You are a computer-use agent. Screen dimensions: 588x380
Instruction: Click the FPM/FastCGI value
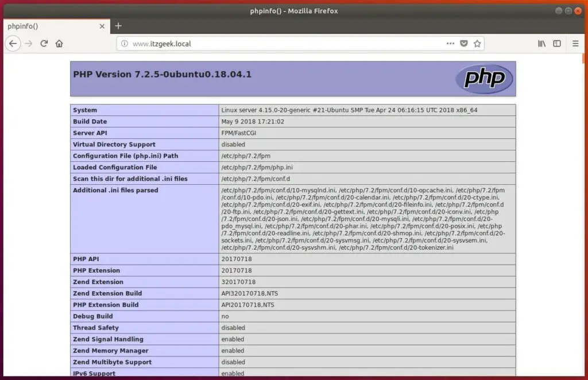pos(238,133)
